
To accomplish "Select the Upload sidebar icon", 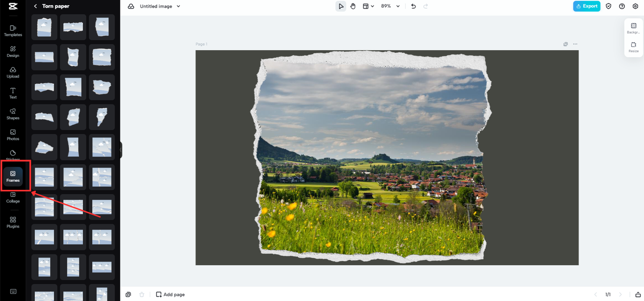I will pyautogui.click(x=13, y=72).
